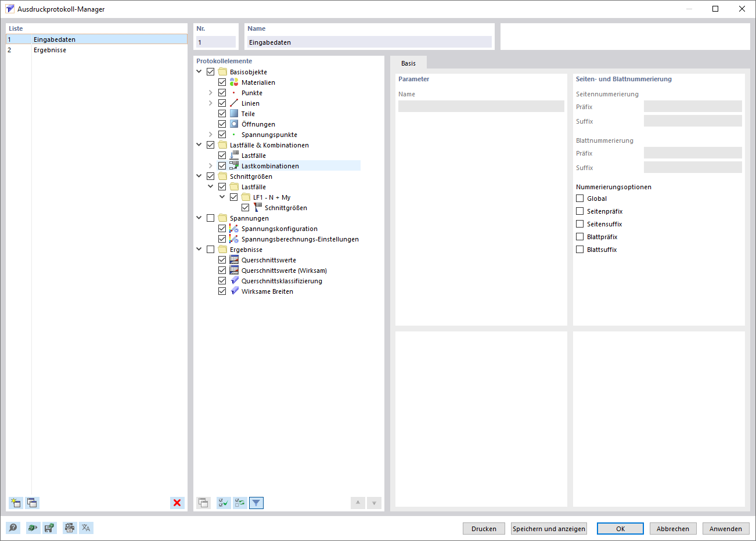Click the Wirksame Breiten icon

tap(234, 291)
